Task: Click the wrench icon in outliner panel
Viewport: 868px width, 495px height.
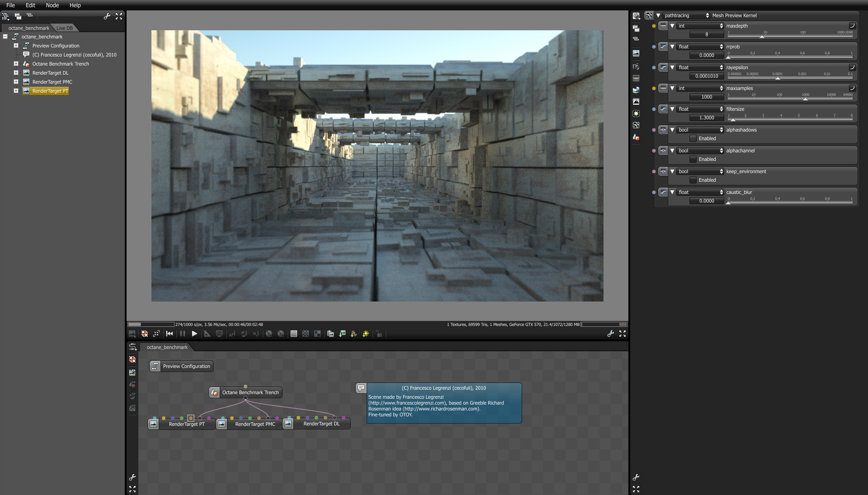Action: 107,16
